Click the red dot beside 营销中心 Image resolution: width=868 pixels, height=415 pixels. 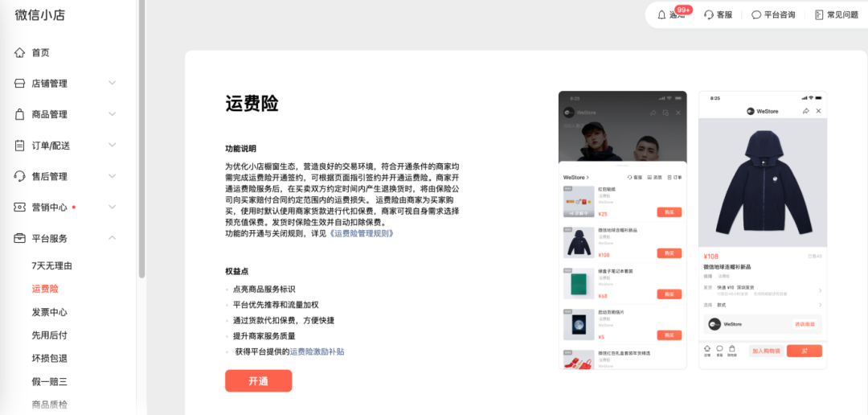(74, 207)
